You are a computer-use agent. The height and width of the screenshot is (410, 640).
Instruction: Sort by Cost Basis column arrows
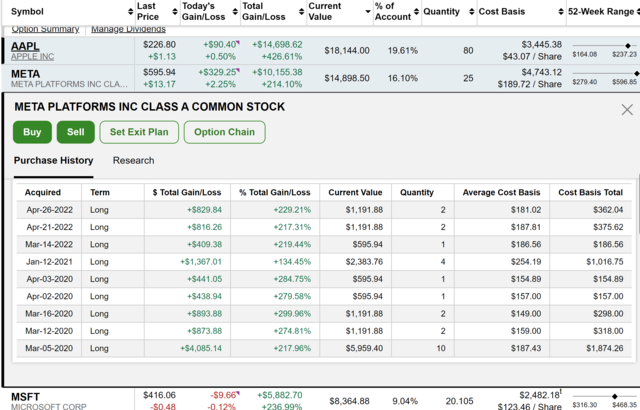click(x=561, y=11)
